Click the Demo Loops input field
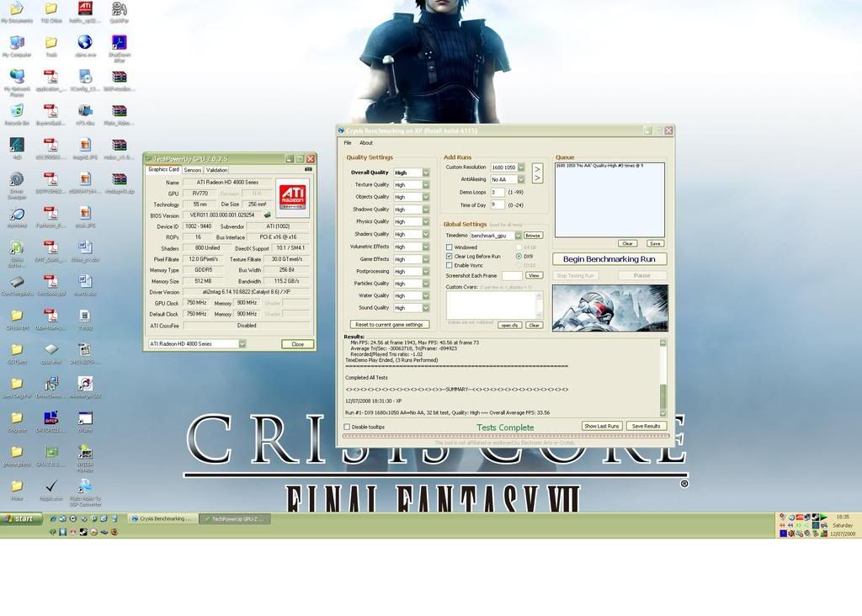The image size is (862, 616). point(497,192)
